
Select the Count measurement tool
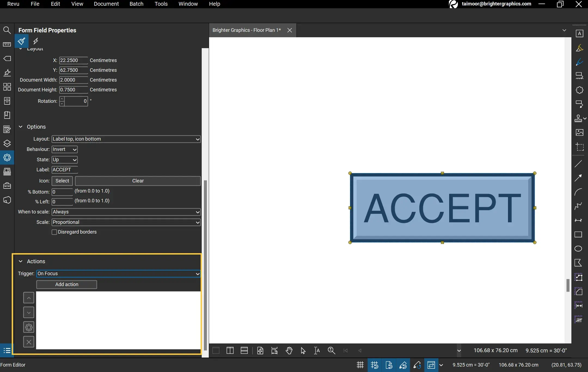(578, 319)
